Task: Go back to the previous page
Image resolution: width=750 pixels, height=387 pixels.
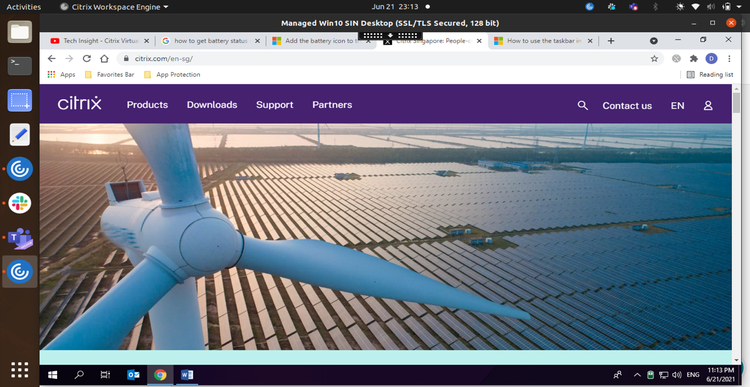Action: click(52, 58)
